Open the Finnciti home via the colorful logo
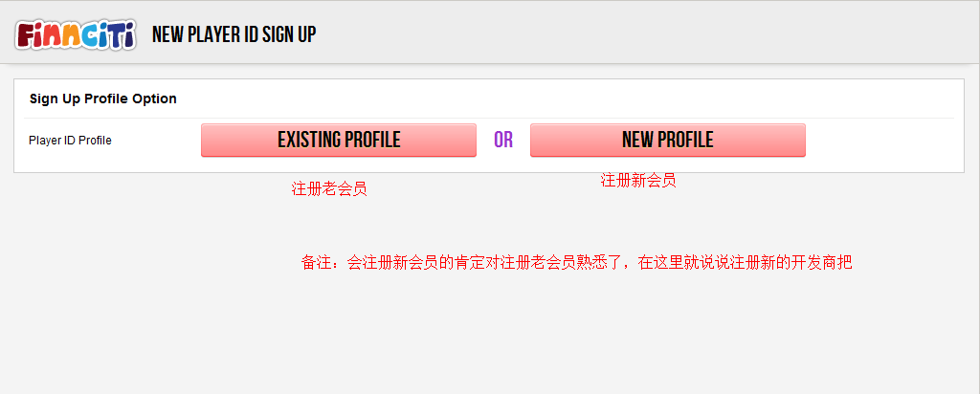Screen dimensions: 980x394 76,35
